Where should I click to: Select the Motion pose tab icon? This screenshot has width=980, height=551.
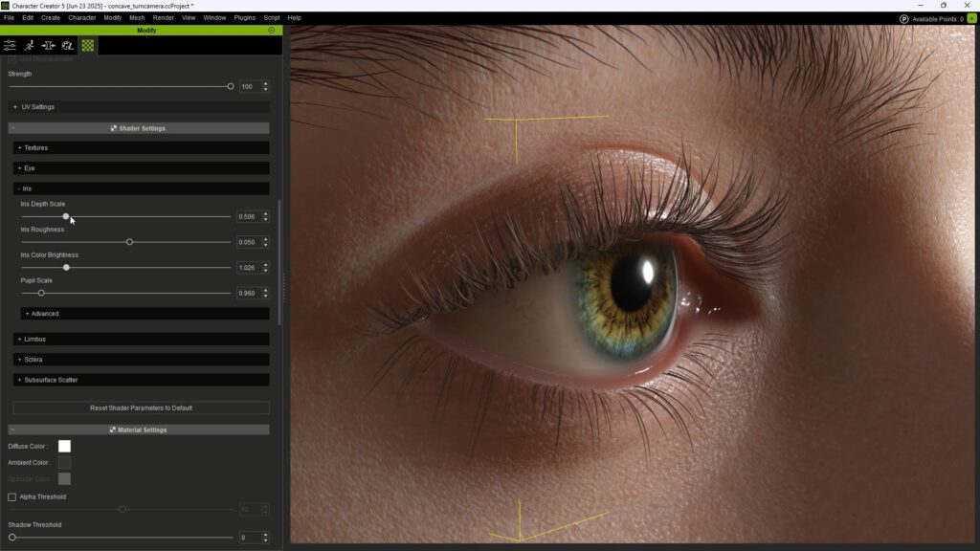pyautogui.click(x=29, y=45)
